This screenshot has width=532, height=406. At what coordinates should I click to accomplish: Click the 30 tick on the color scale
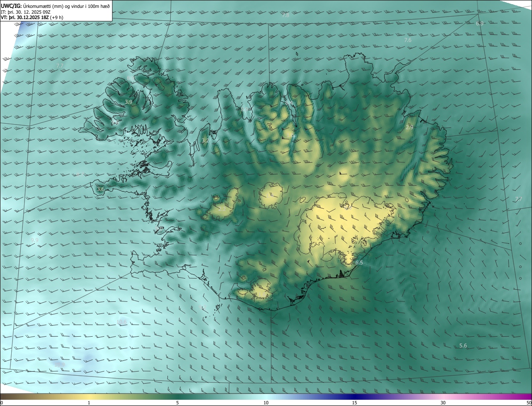(x=443, y=403)
